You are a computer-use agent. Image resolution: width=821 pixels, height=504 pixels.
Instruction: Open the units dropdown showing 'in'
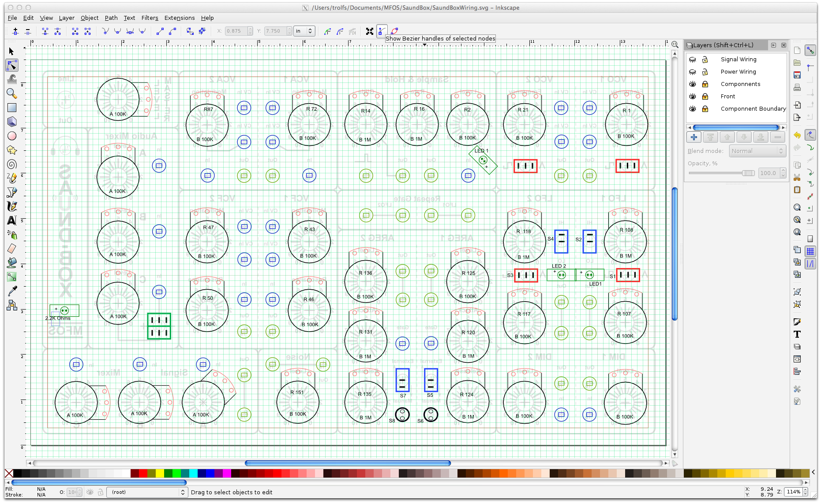[x=304, y=31]
